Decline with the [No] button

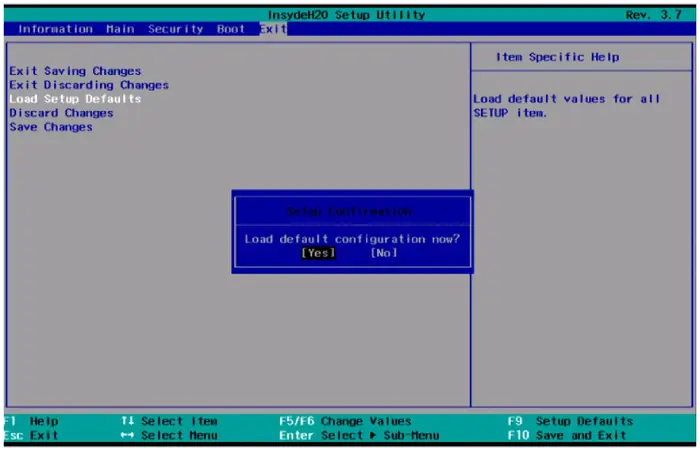tap(384, 253)
